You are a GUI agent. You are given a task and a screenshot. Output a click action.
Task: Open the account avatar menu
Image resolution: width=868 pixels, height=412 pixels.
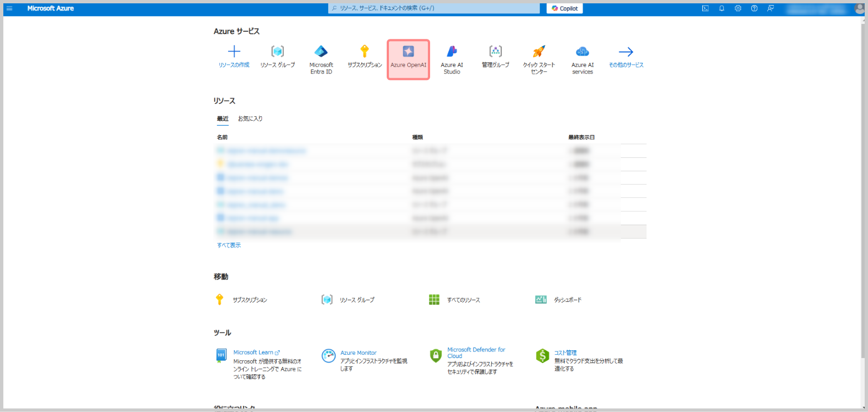click(859, 8)
